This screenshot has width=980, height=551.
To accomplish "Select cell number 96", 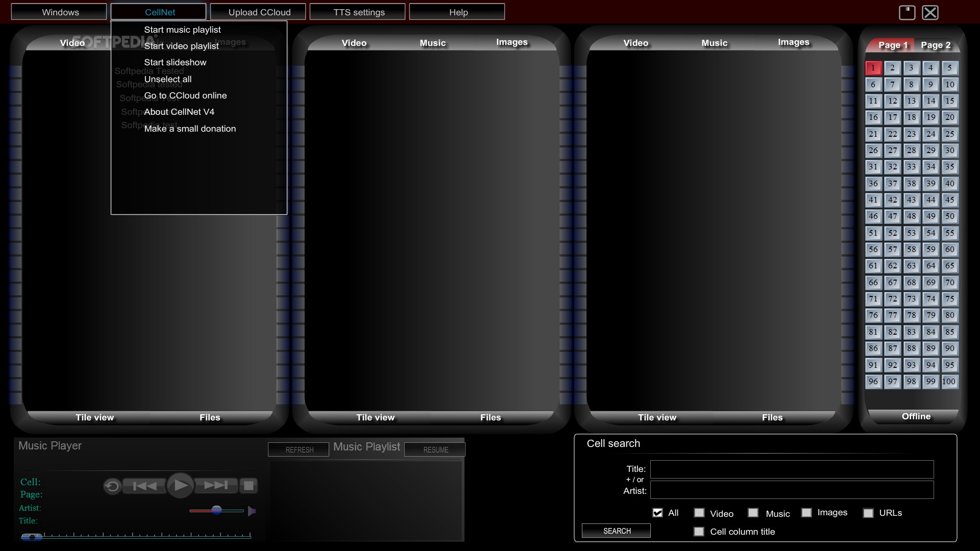I will point(873,382).
